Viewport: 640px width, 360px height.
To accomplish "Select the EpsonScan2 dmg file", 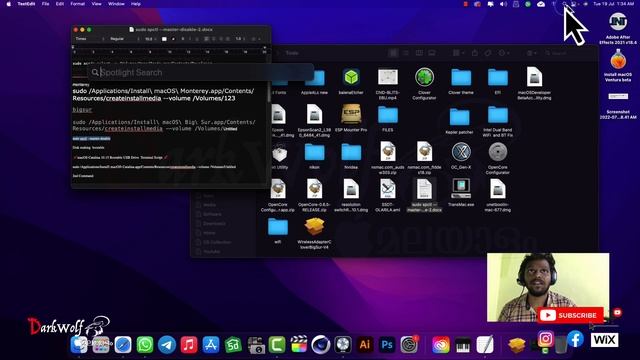I will 314,115.
